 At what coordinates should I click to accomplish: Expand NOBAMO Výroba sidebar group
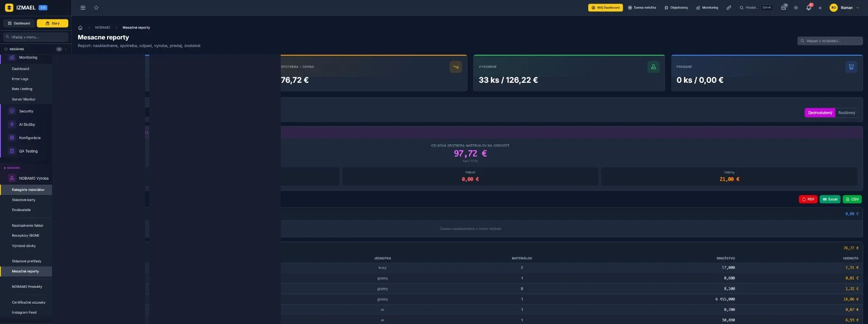(x=33, y=178)
